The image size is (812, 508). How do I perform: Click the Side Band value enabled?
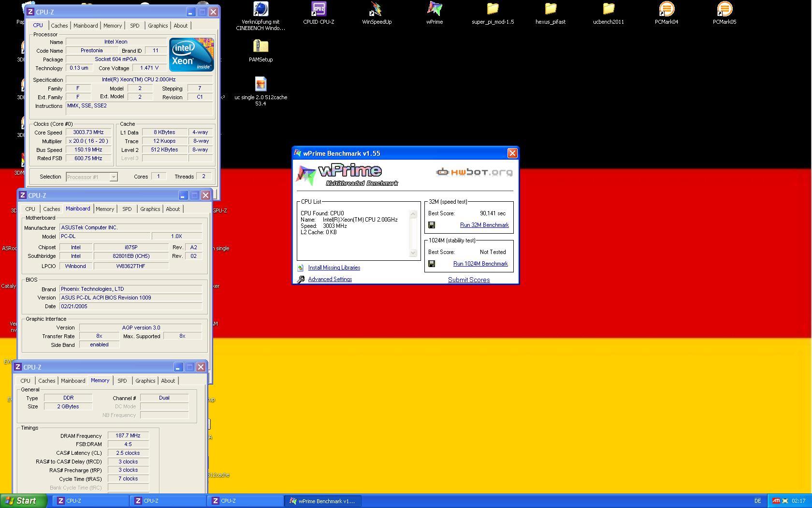tap(99, 344)
